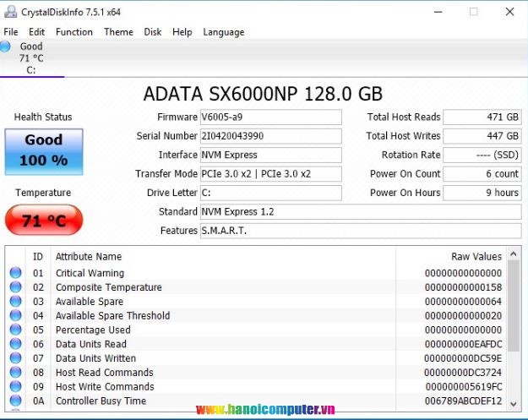The height and width of the screenshot is (420, 528).
Task: Click the Available Spare row status circle
Action: tap(15, 301)
